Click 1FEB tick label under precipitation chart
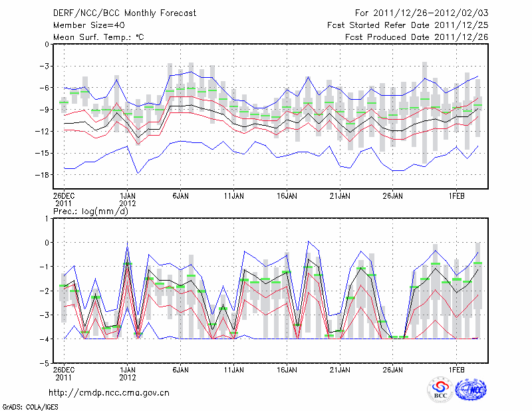532x411 pixels. click(x=457, y=368)
